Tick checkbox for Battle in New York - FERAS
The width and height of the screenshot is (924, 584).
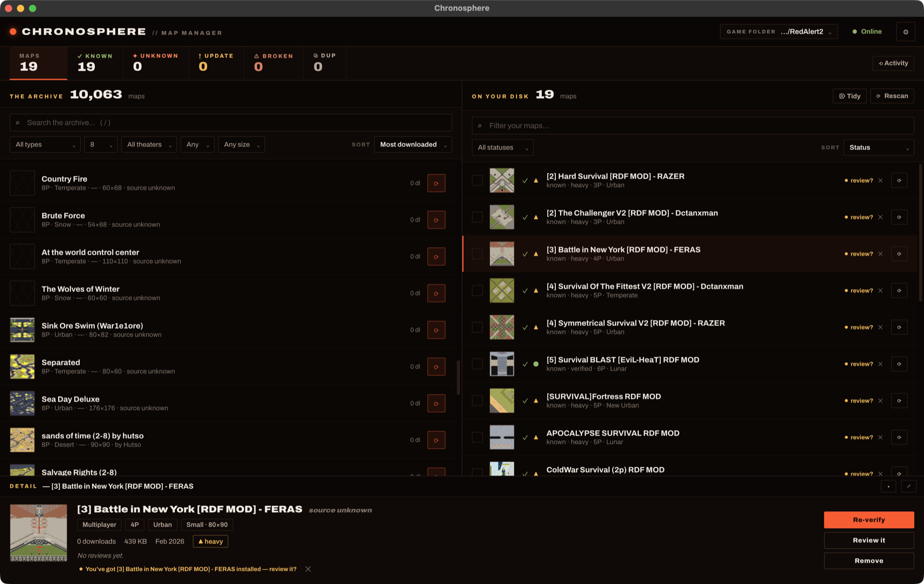[477, 254]
